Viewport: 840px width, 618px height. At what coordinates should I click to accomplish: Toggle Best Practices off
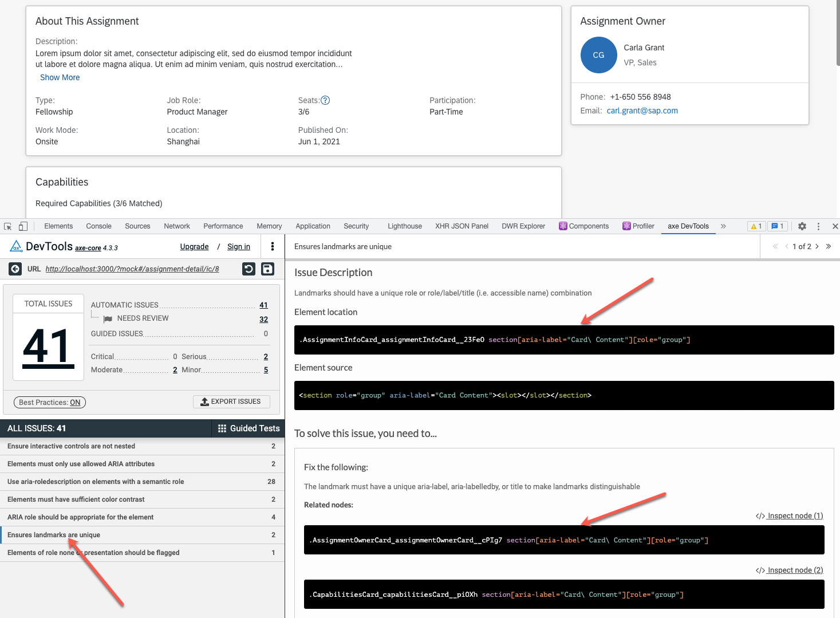coord(49,402)
